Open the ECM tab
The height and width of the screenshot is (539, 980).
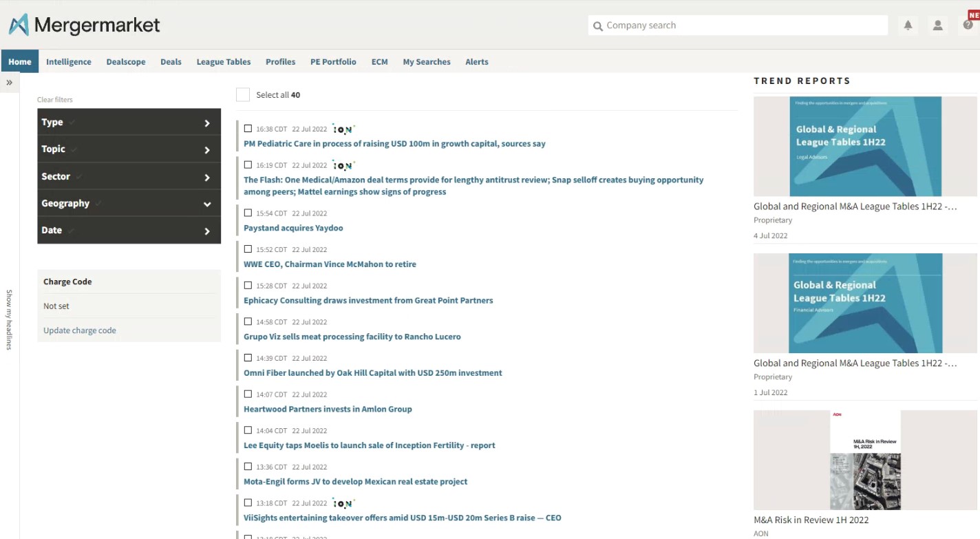[x=380, y=62]
